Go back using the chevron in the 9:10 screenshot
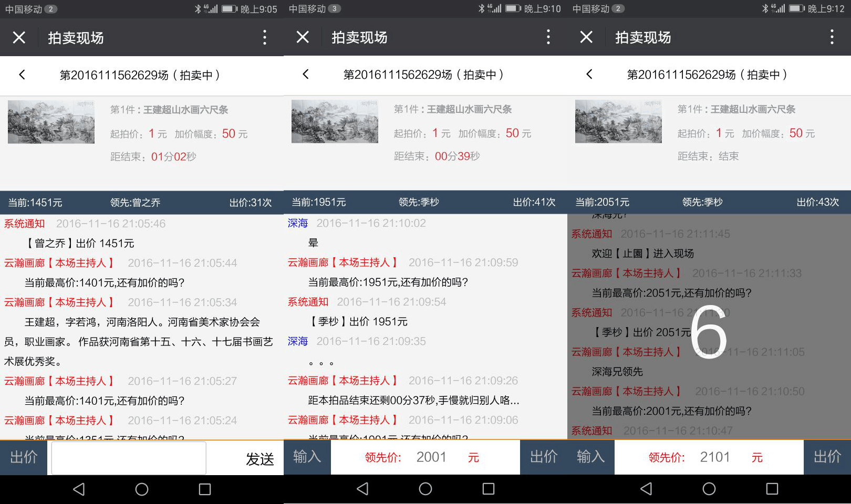This screenshot has width=851, height=504. coord(306,74)
